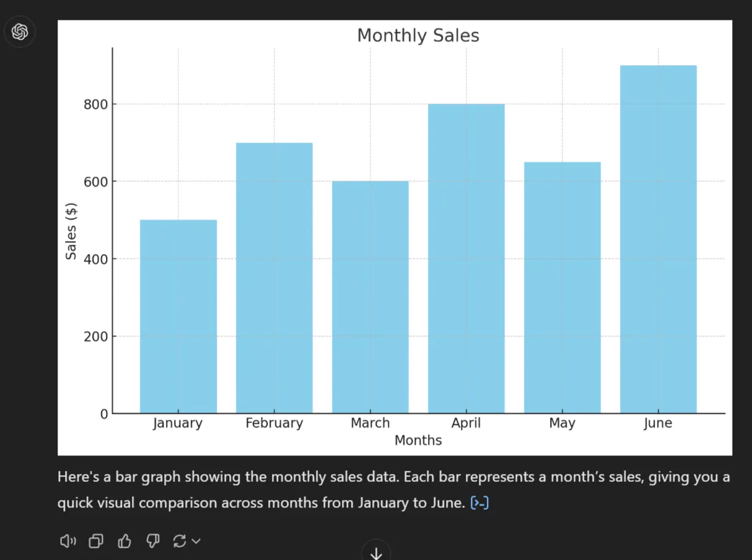The image size is (752, 560).
Task: Rate the response with thumbs up
Action: pyautogui.click(x=124, y=541)
